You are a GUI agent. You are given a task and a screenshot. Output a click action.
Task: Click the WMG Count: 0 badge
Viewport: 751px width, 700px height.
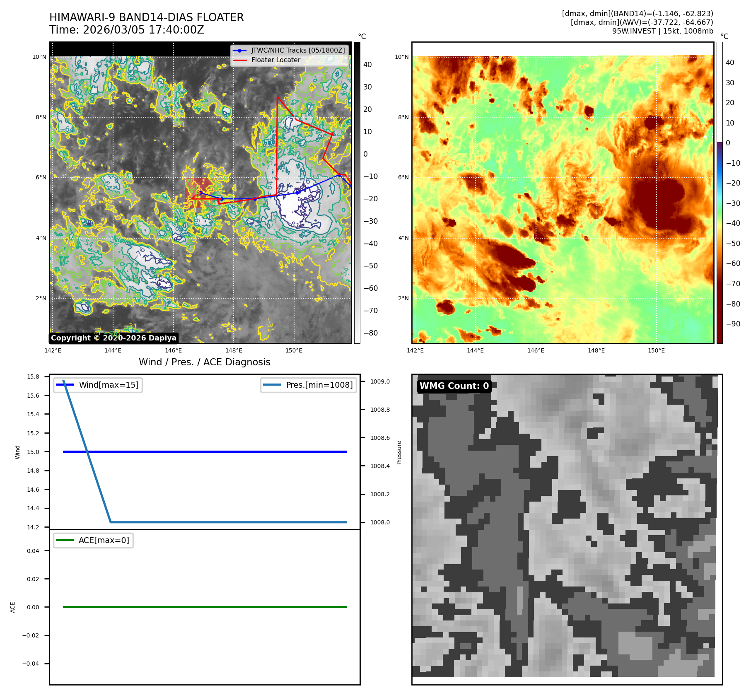coord(454,386)
